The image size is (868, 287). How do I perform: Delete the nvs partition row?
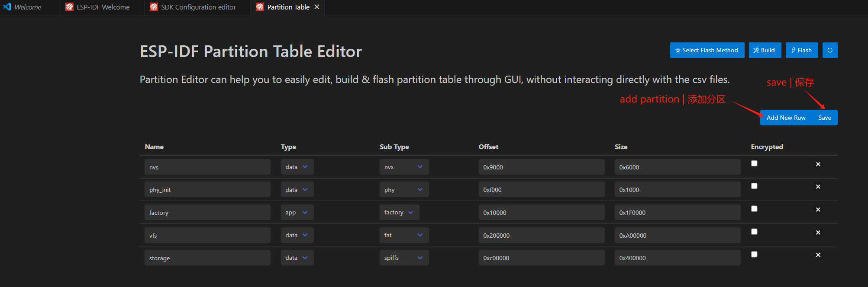coord(818,164)
